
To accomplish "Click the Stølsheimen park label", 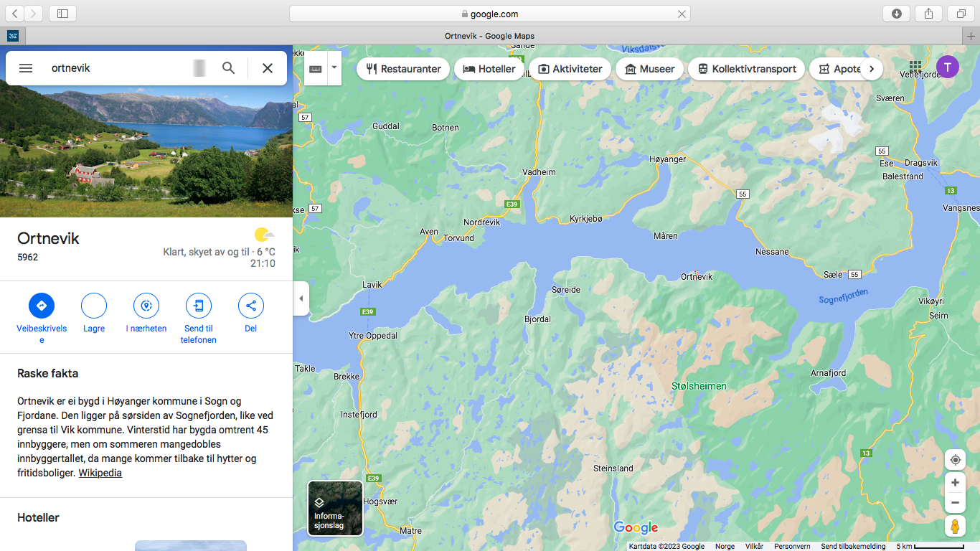I will (x=699, y=386).
